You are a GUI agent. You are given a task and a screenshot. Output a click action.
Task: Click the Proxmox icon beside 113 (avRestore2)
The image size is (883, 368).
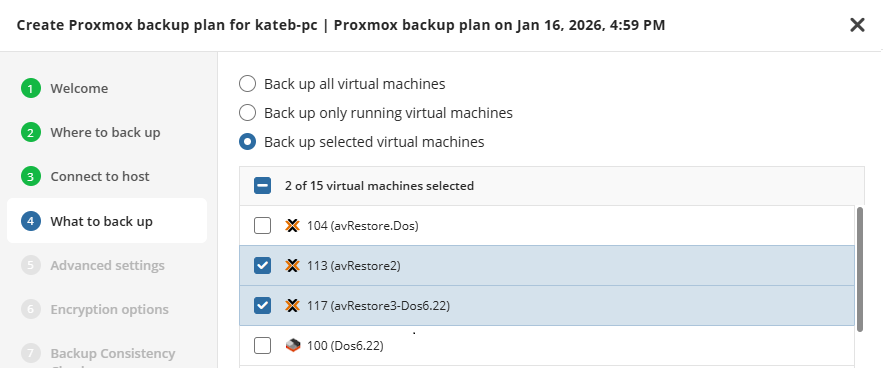[x=292, y=265]
